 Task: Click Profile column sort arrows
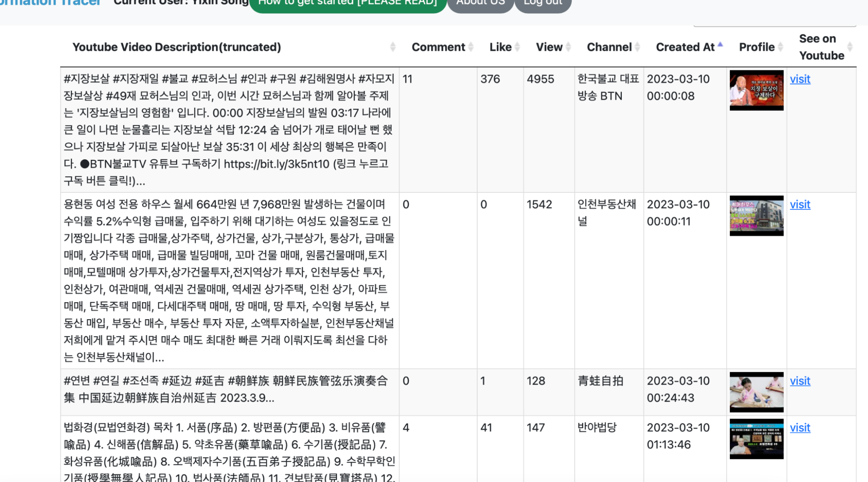[x=780, y=47]
